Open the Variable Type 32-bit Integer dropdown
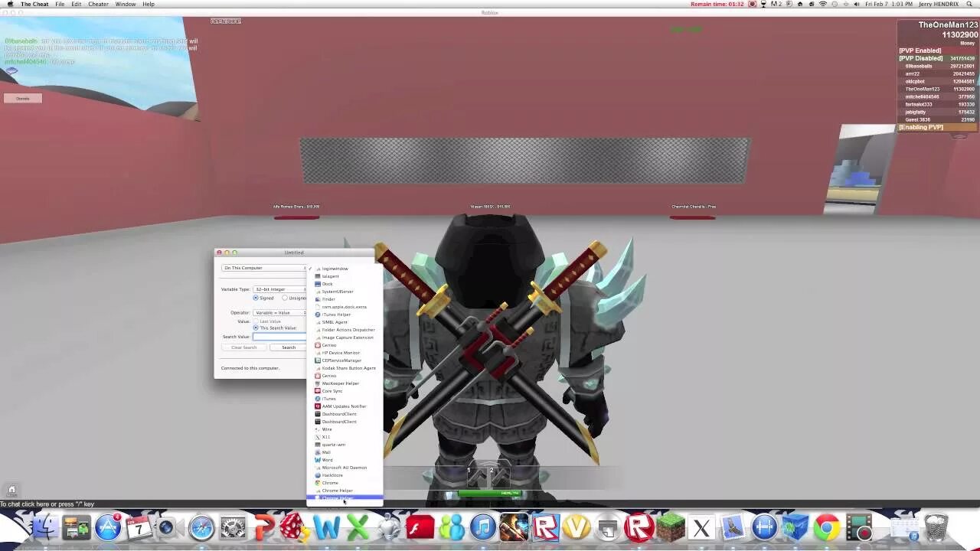Screen dimensions: 980x551 tap(280, 289)
